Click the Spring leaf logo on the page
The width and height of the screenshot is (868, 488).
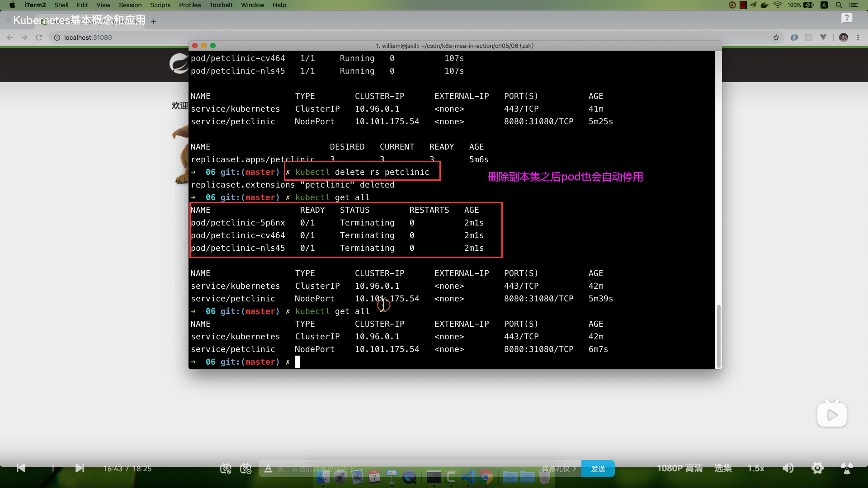click(x=179, y=63)
